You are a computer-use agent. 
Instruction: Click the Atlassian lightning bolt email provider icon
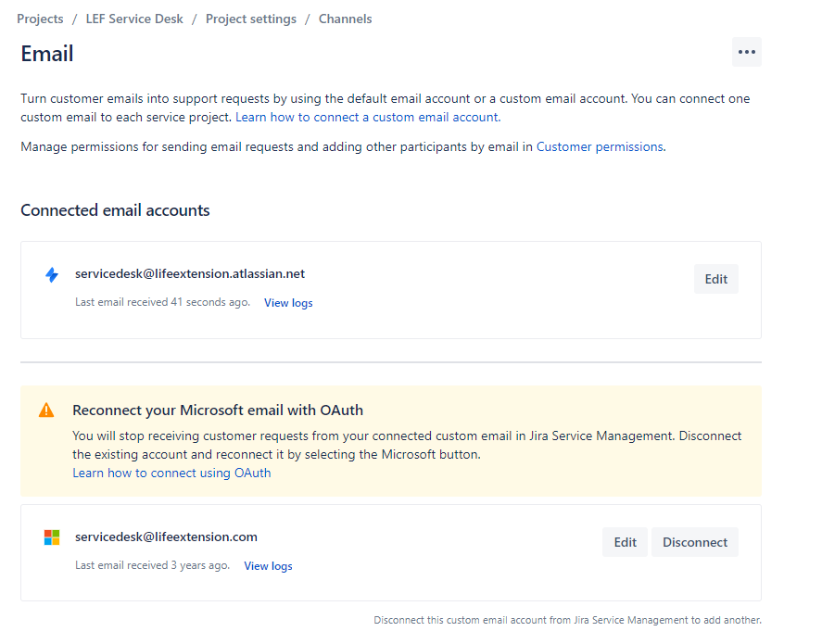tap(52, 274)
